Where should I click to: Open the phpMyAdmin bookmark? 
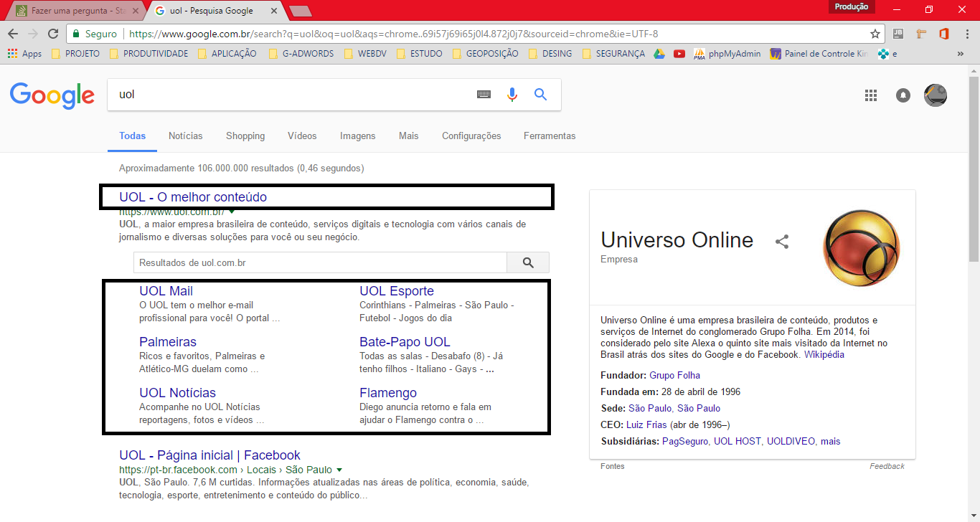pyautogui.click(x=727, y=54)
